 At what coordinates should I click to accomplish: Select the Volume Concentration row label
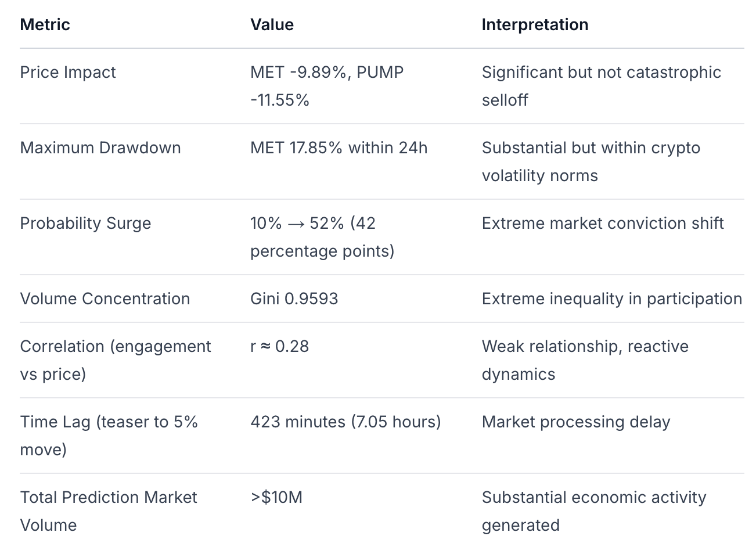[x=105, y=298]
